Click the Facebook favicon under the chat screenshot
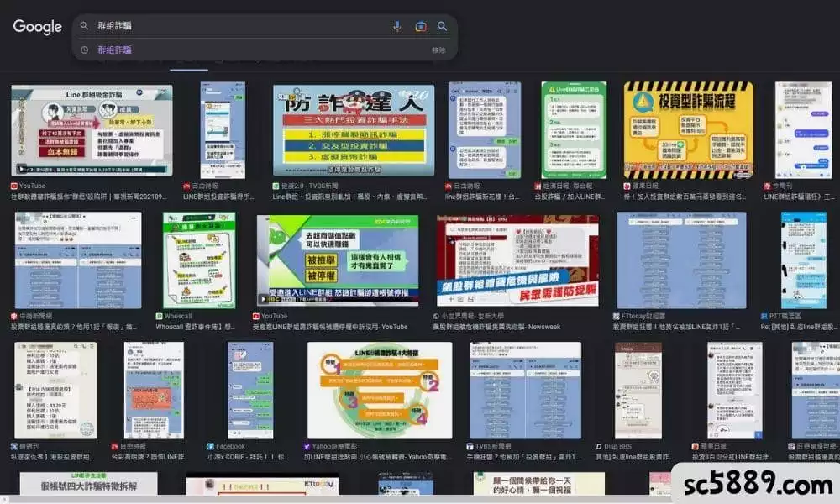 pos(211,446)
